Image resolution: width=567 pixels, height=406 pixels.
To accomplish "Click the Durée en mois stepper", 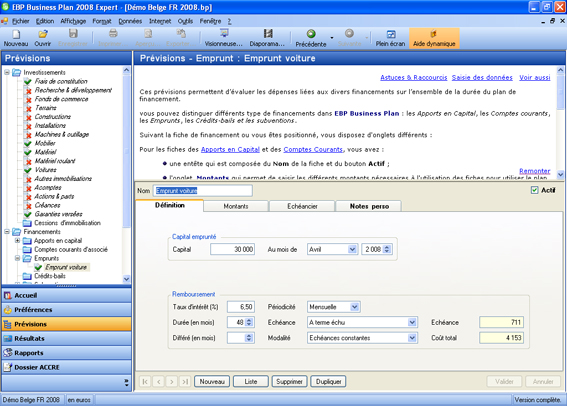I will pos(249,322).
